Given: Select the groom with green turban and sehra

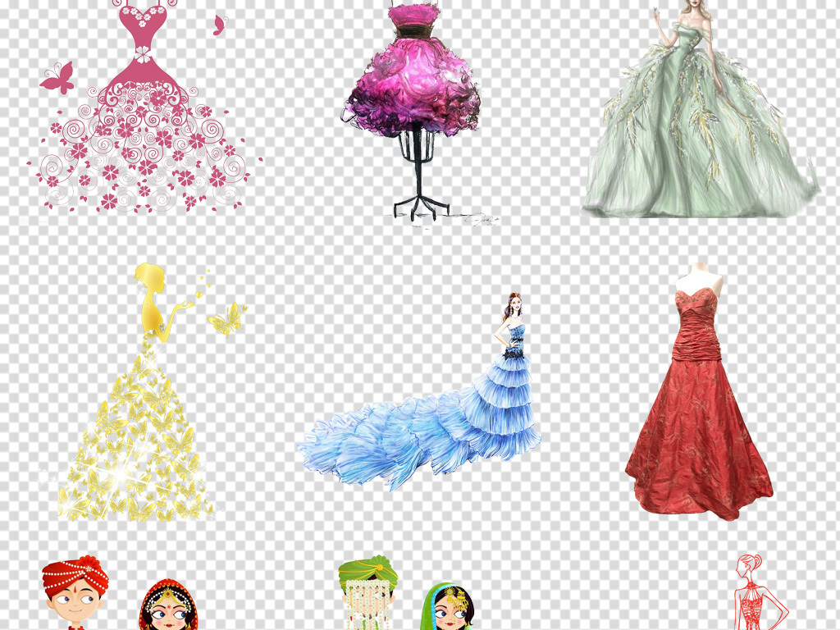Looking at the screenshot, I should [x=368, y=592].
